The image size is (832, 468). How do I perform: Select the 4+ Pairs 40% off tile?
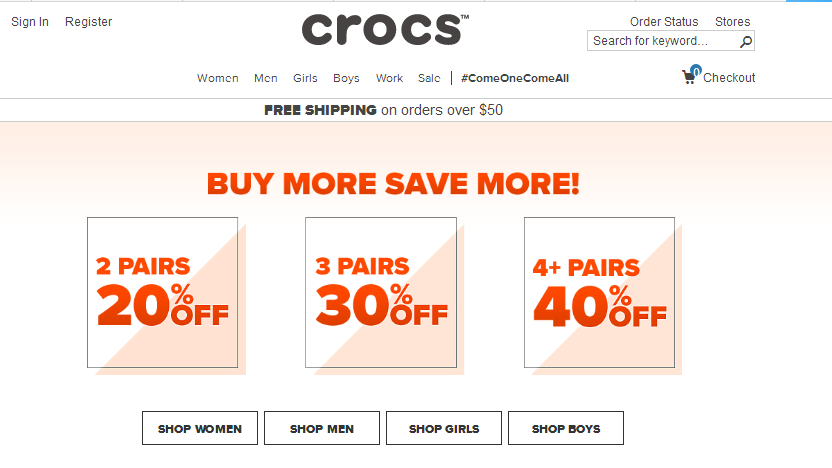tap(600, 292)
